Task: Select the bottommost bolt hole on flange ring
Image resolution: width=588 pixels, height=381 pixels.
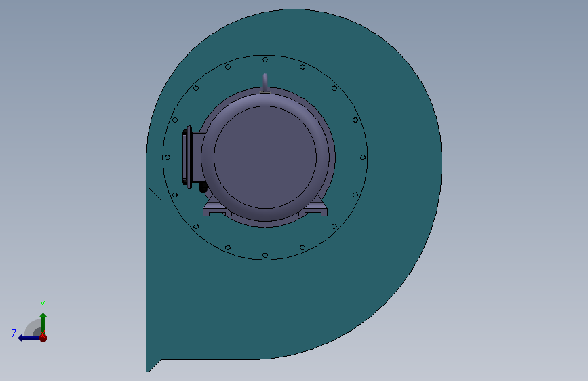Action: coord(265,256)
